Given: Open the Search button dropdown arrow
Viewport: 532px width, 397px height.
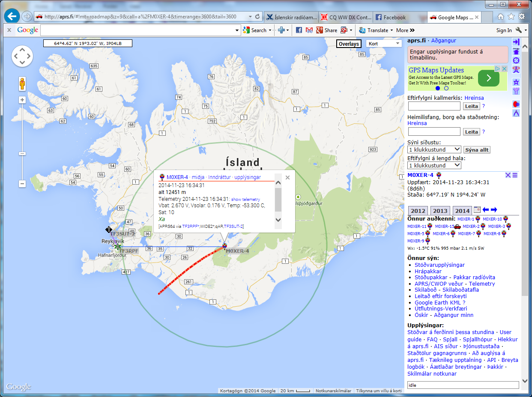Looking at the screenshot, I should [x=270, y=30].
